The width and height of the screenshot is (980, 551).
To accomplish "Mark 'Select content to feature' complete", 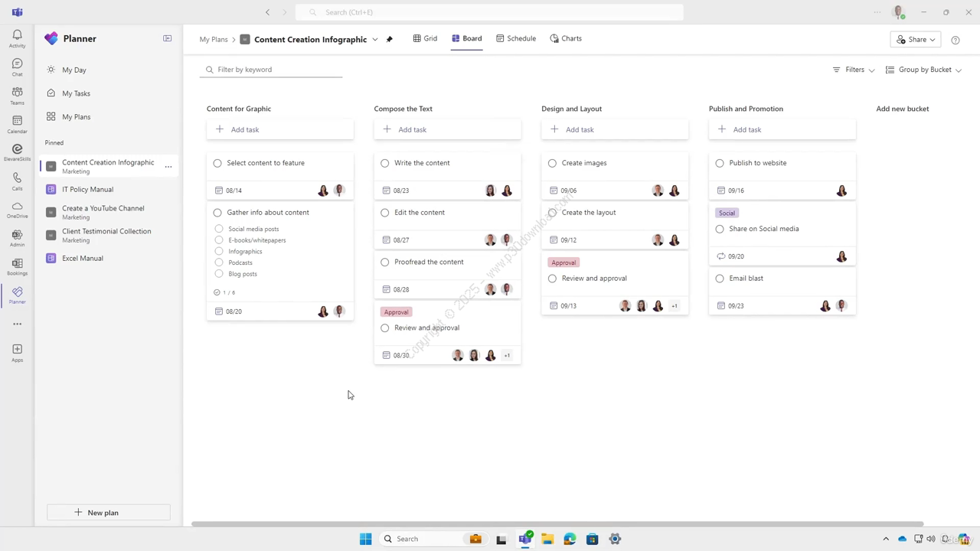I will click(x=217, y=163).
